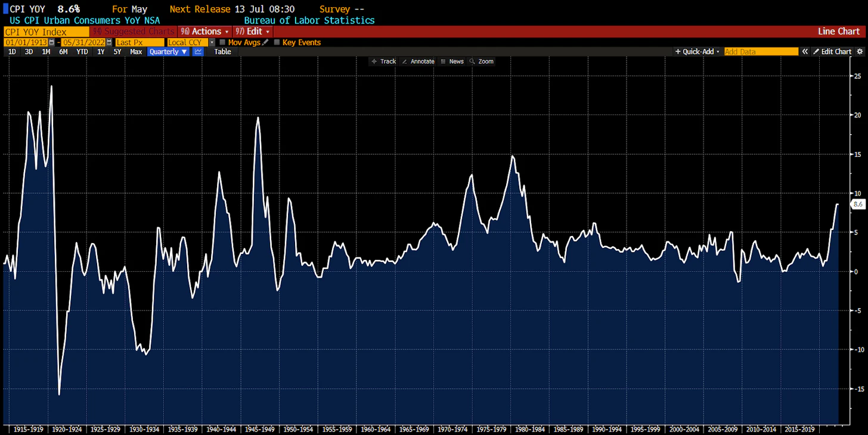Open the Local CCY currency dropdown
Image resolution: width=868 pixels, height=435 pixels.
tap(212, 42)
